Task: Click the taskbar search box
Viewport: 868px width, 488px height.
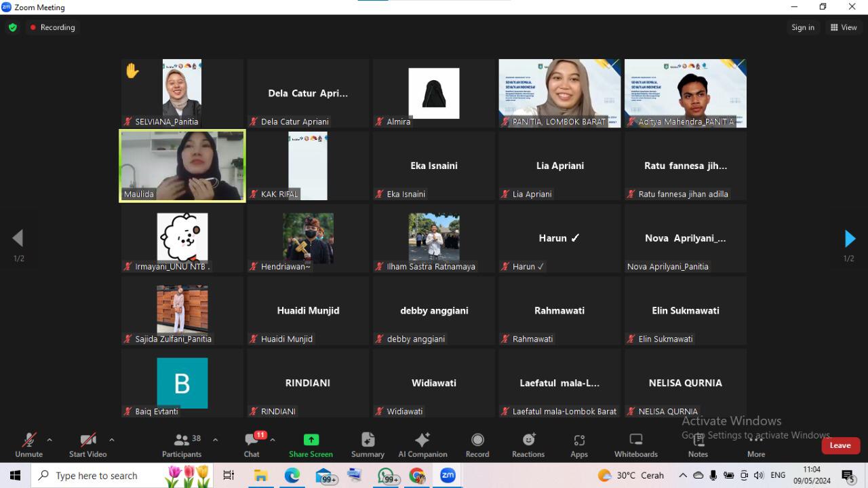Action: tap(122, 476)
